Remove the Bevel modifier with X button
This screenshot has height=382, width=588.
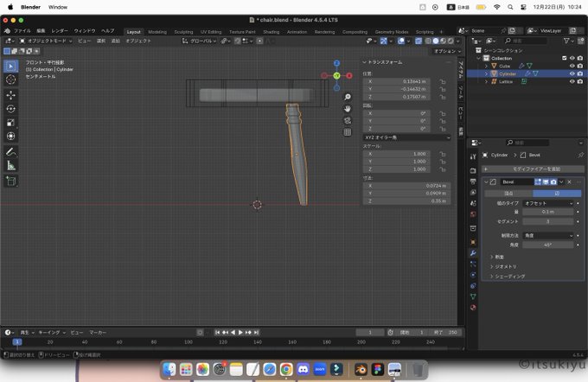[x=569, y=181]
